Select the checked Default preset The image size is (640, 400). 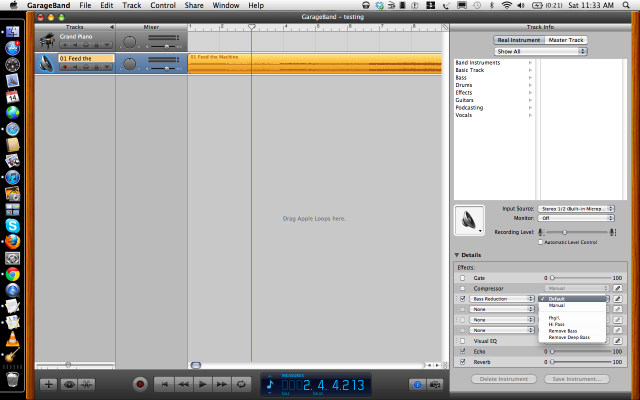coord(573,299)
